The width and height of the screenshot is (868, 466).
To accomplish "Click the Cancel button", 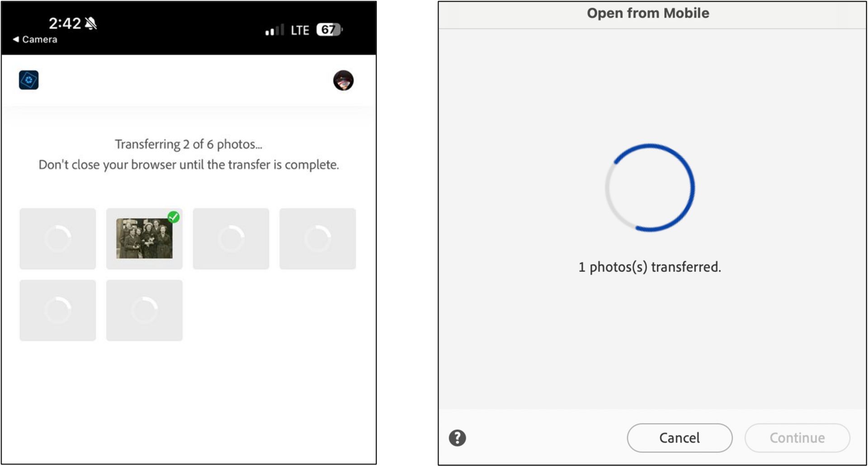I will tap(679, 438).
